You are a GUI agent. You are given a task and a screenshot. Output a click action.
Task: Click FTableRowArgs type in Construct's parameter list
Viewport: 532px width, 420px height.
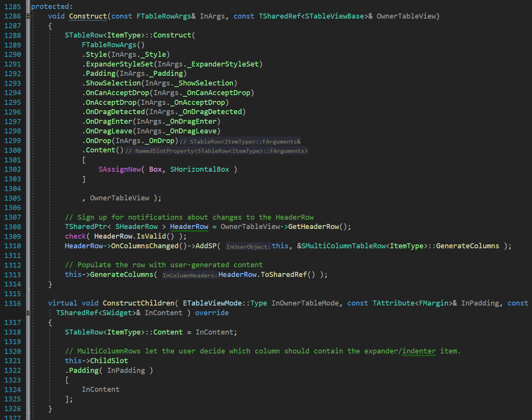tap(164, 16)
